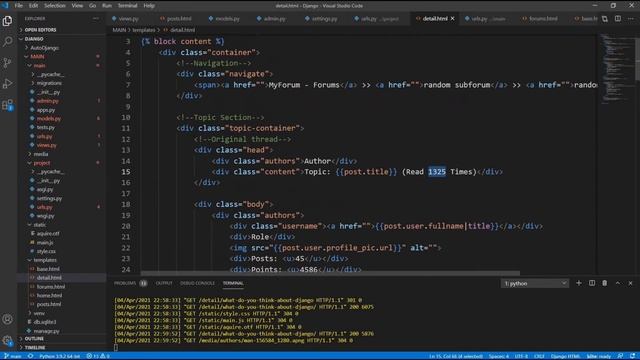640x360 pixels.
Task: Switch to the posts.html editor tab
Action: point(179,19)
